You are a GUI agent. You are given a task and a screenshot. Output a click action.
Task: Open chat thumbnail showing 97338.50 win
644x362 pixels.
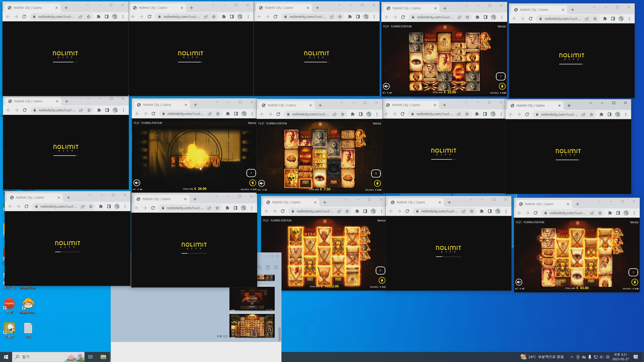coord(252,299)
